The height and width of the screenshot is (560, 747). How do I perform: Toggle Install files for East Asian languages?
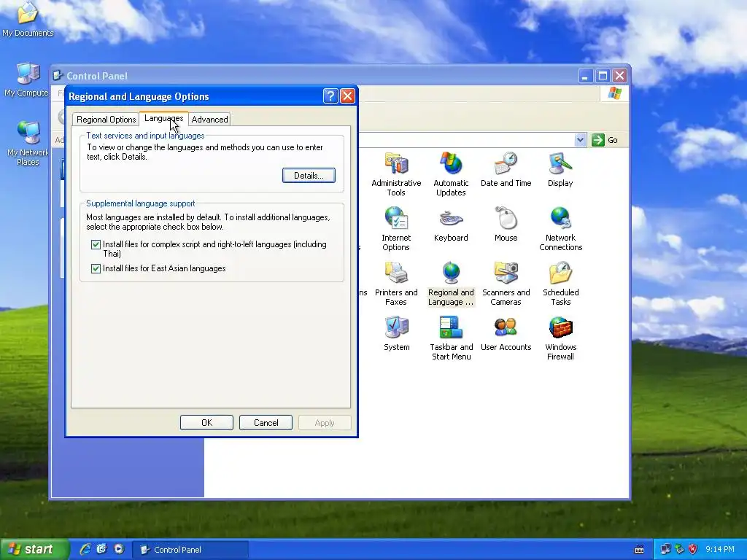tap(96, 268)
